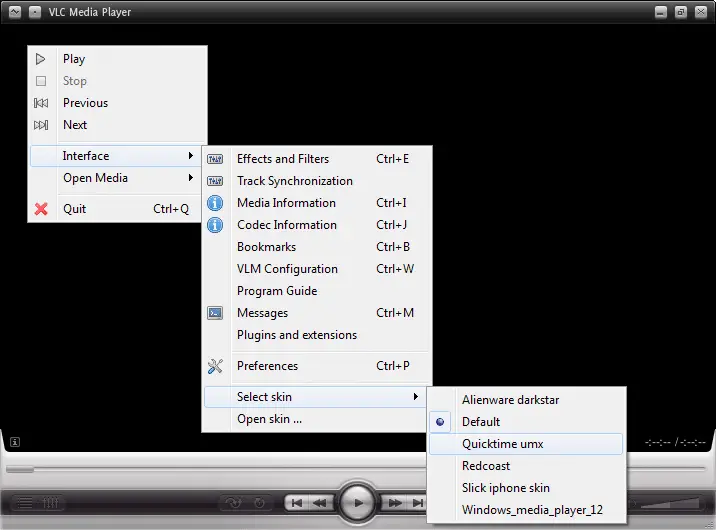Screen dimensions: 716x530
Task: Click the large round play button
Action: [x=358, y=503]
